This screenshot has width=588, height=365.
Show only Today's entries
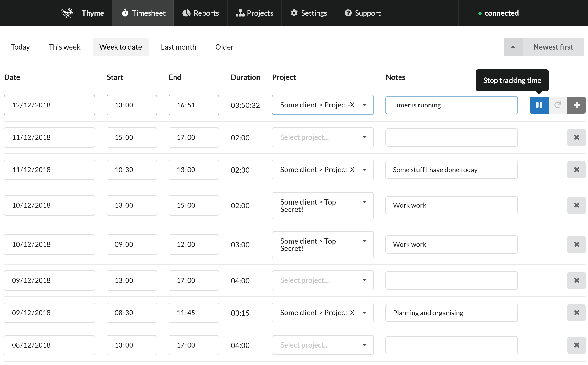tap(20, 47)
